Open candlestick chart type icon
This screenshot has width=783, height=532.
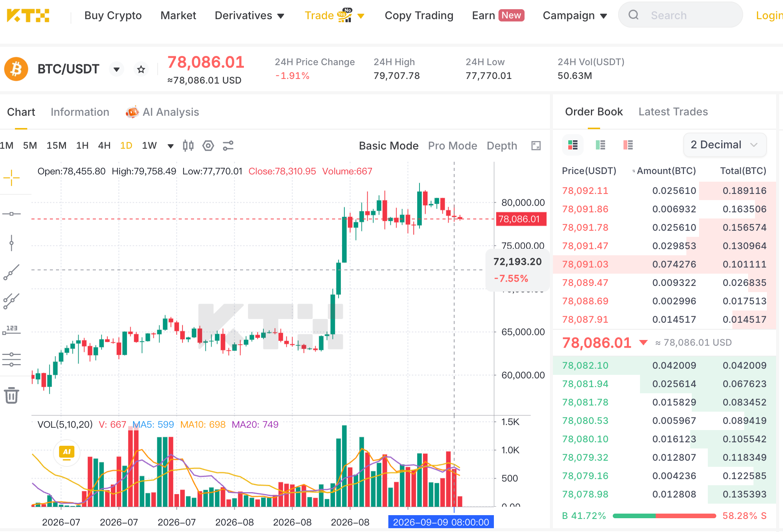pyautogui.click(x=188, y=146)
